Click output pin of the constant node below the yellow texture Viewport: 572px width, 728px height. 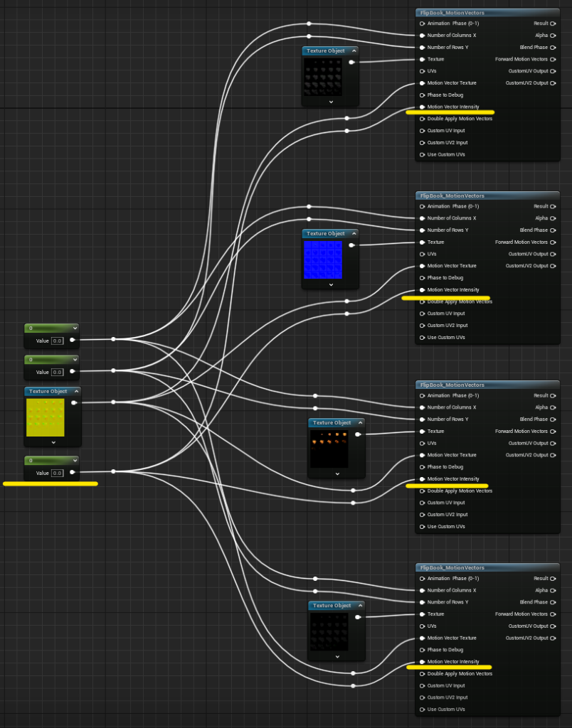coord(72,472)
